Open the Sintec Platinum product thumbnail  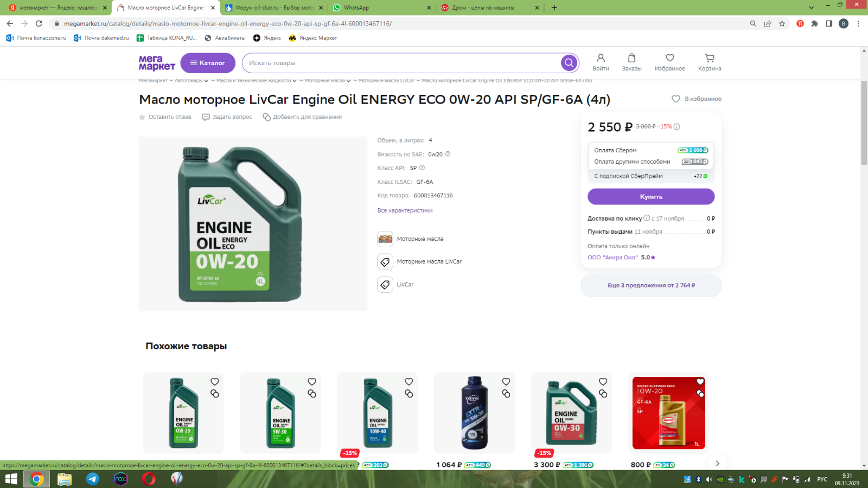(669, 413)
